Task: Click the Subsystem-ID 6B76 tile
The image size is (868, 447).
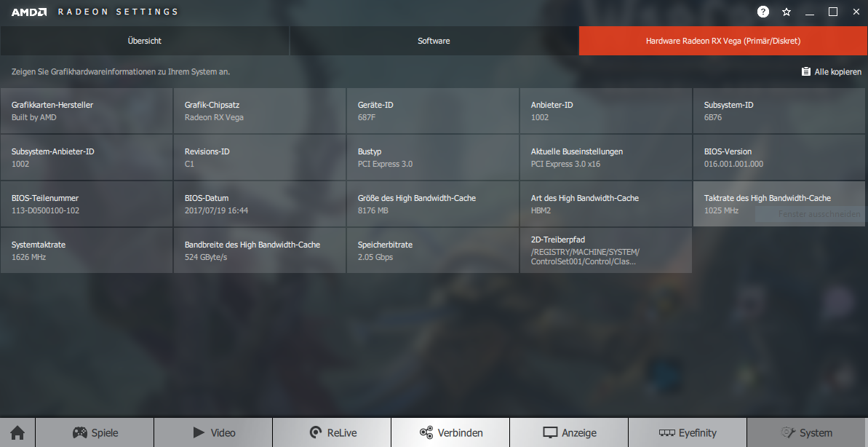Action: coord(779,111)
